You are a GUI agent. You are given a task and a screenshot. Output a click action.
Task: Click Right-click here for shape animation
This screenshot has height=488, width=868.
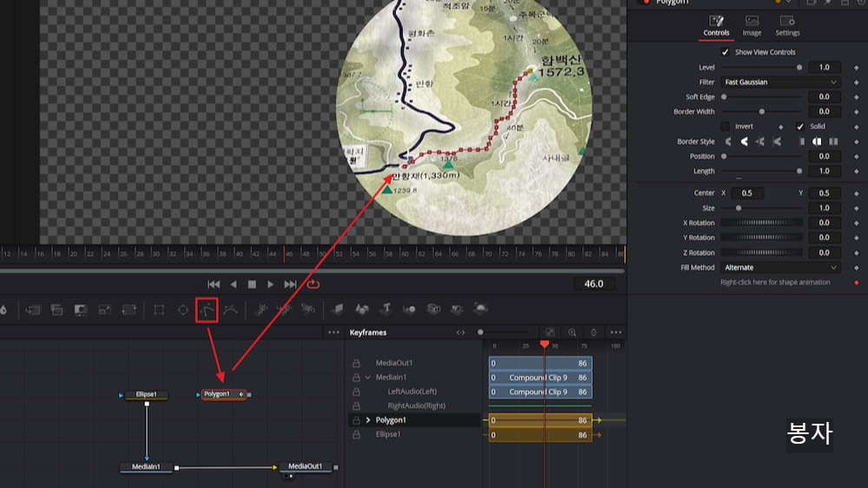click(x=775, y=282)
